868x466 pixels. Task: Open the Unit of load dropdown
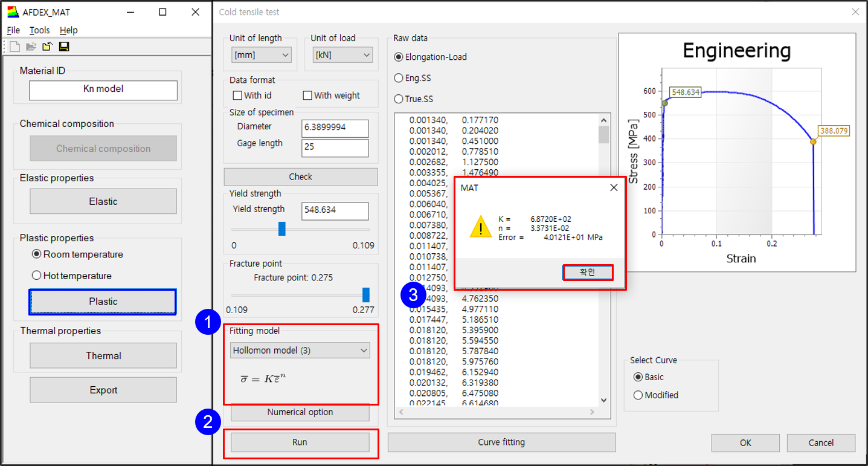click(x=342, y=55)
